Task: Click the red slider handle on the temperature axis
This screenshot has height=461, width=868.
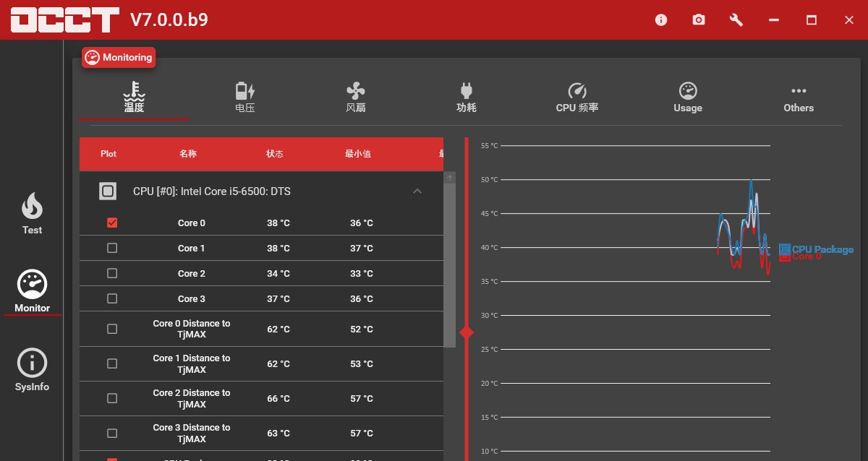Action: (467, 332)
